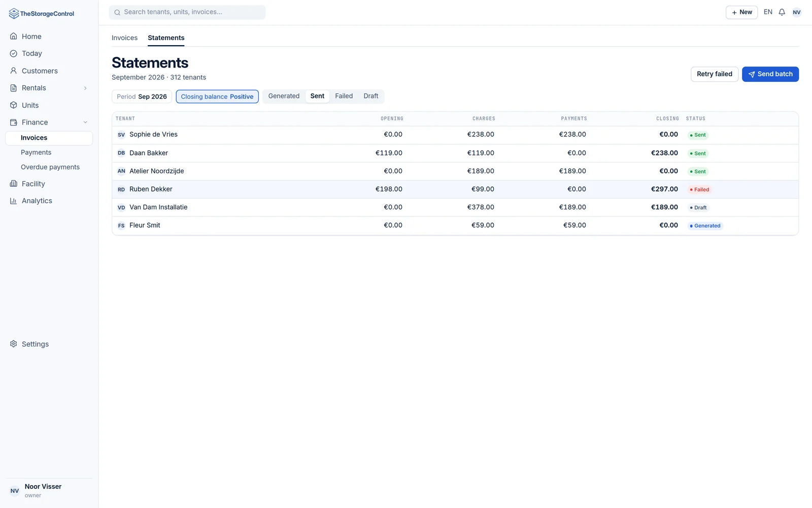Open the Van Dam Installatie statement row
Viewport: 812px width, 508px height.
coord(455,207)
